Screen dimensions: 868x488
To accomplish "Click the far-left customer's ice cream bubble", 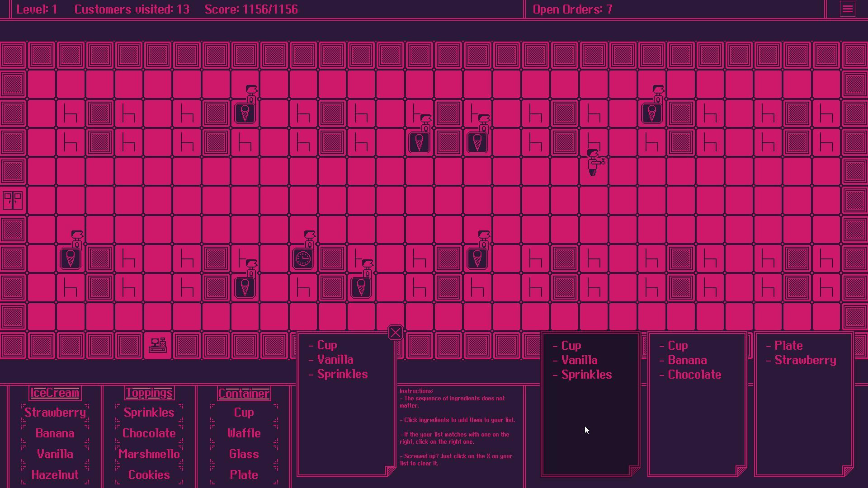I will coord(71,259).
